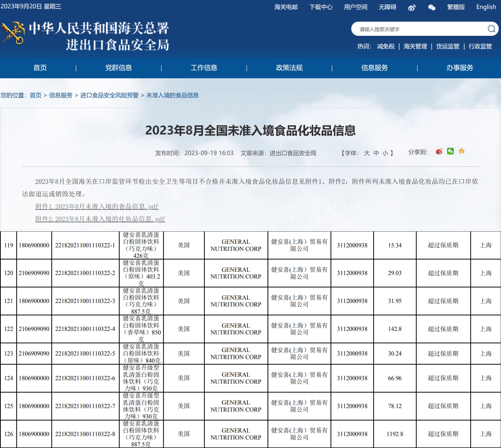Select hot word 减免税
This screenshot has width=501, height=448.
[x=386, y=46]
